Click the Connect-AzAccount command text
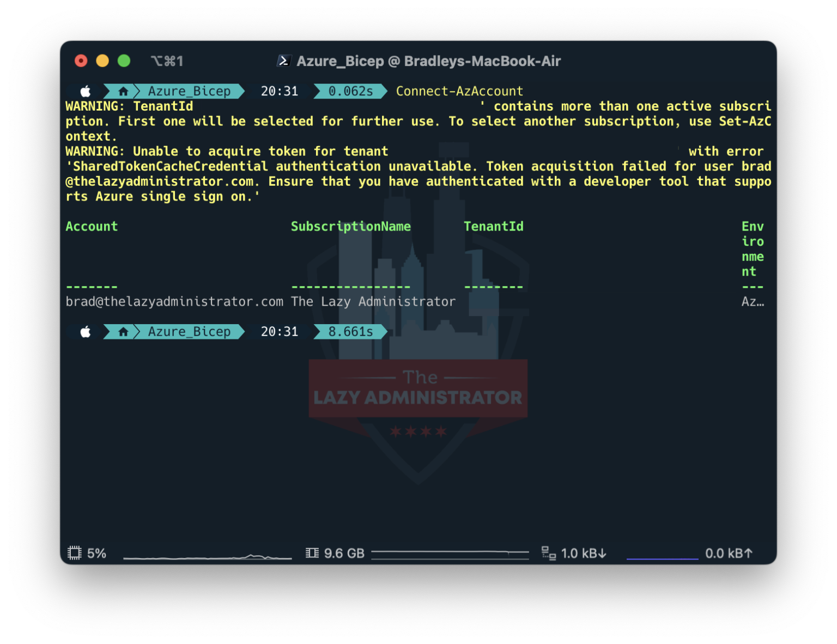The height and width of the screenshot is (644, 837). (x=459, y=92)
